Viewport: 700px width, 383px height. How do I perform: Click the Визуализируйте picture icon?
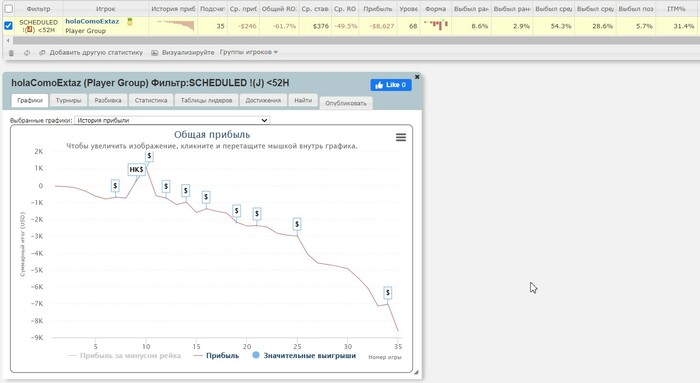[x=154, y=53]
